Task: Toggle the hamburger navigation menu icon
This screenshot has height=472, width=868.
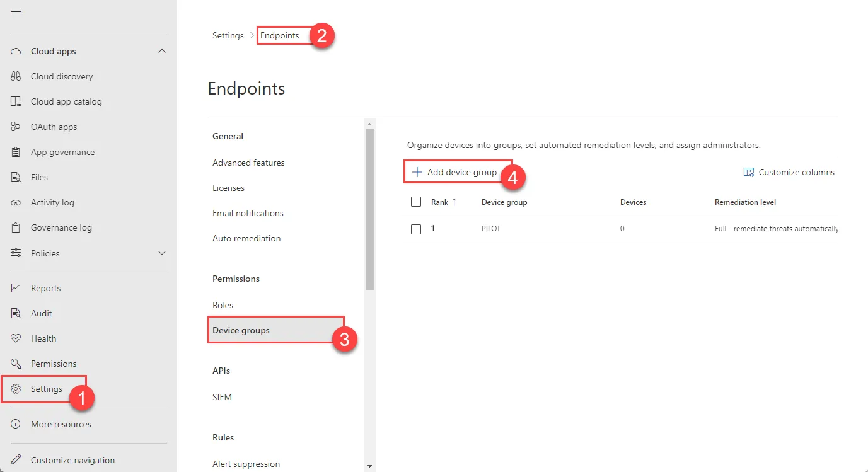Action: point(16,12)
